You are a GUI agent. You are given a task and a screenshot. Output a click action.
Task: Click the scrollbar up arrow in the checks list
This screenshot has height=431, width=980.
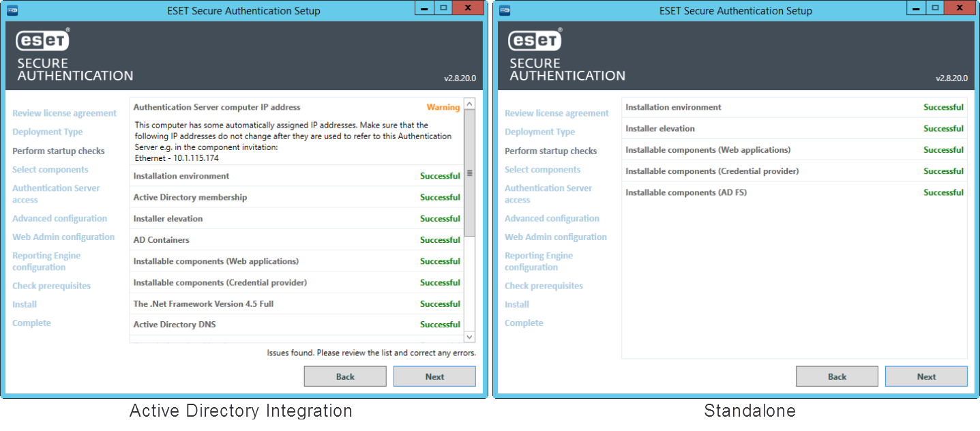[470, 103]
